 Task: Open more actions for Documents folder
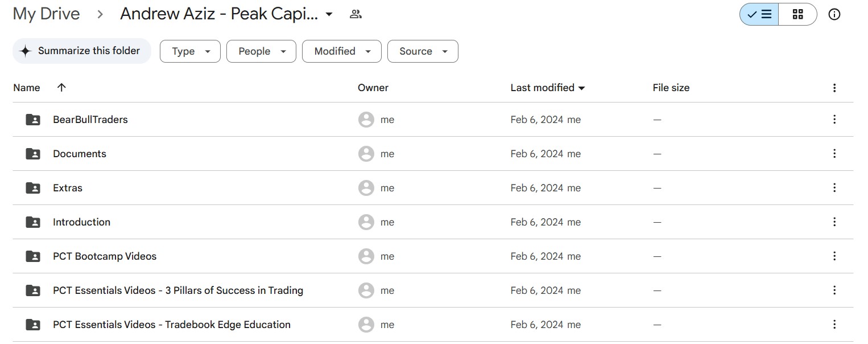pos(834,154)
